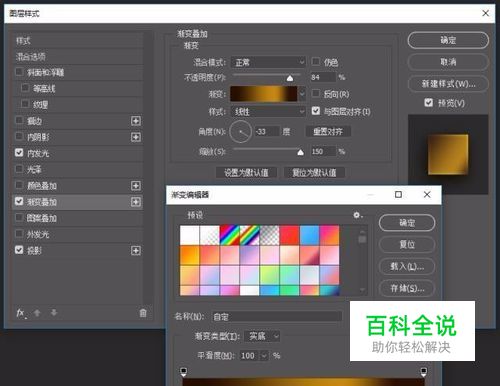Click the trash delete-effect icon
The height and width of the screenshot is (386, 500).
pyautogui.click(x=143, y=313)
